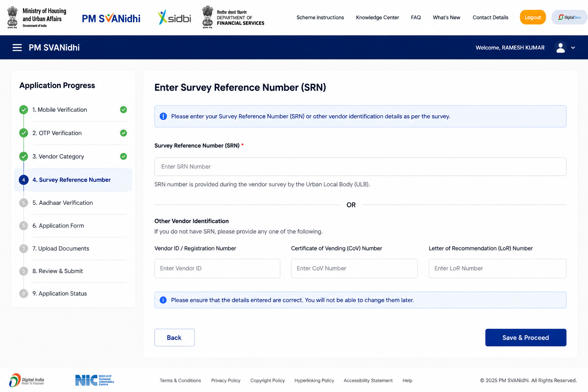The height and width of the screenshot is (392, 588).
Task: Open Hyperlinking Policy footer link
Action: coord(314,381)
